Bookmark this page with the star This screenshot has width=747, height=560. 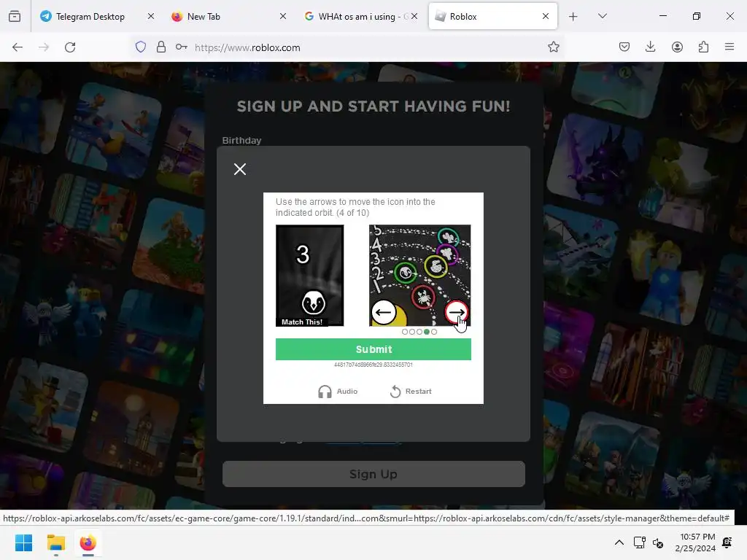pyautogui.click(x=553, y=47)
